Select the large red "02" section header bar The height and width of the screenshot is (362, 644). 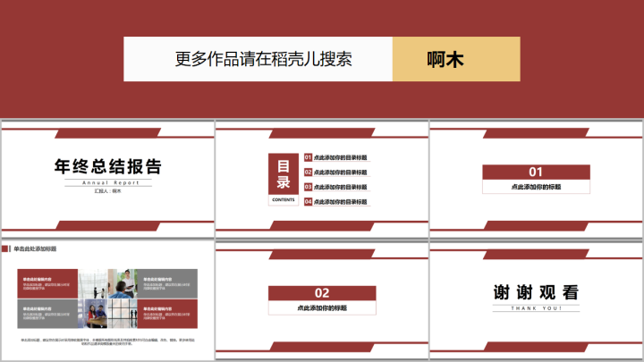click(x=322, y=293)
